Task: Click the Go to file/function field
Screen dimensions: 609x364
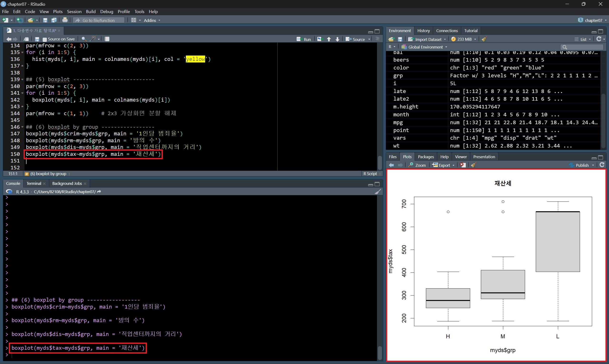Action: coord(99,20)
